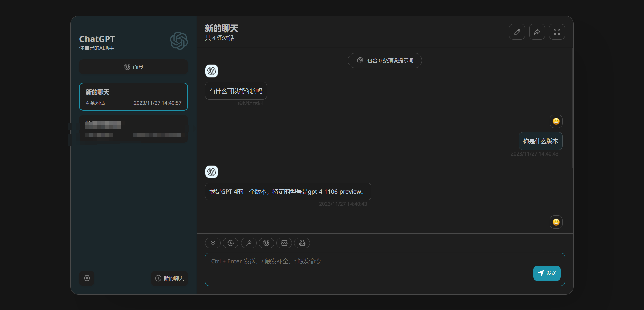The height and width of the screenshot is (310, 644).
Task: Open chat settings with circled A icon
Action: [x=230, y=243]
